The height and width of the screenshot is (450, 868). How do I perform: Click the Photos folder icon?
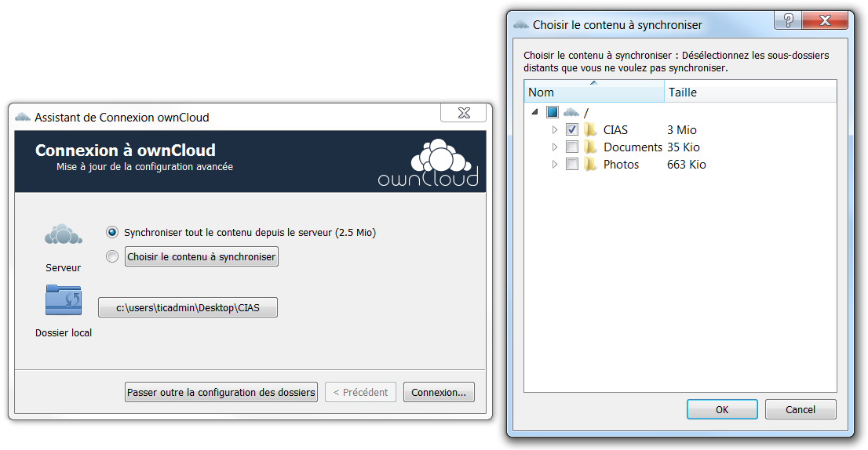(x=591, y=165)
